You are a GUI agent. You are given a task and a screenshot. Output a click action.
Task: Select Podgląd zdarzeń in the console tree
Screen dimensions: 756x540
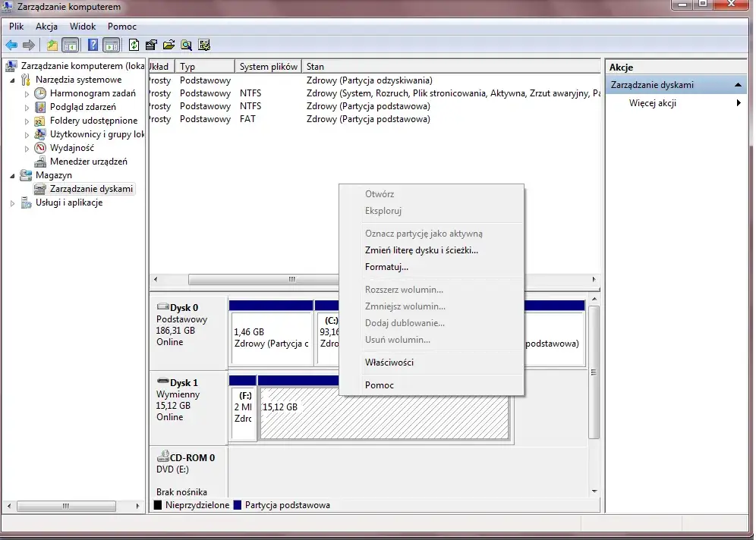(83, 107)
